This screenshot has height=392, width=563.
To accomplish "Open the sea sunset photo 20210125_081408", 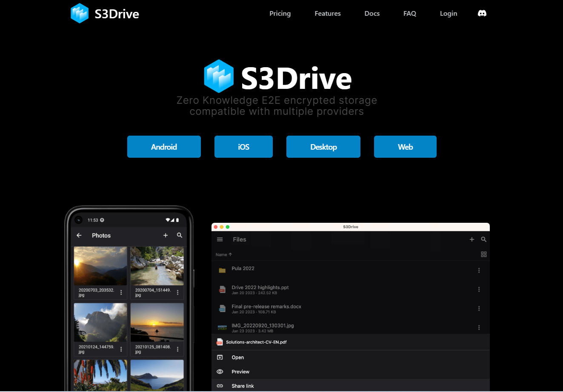I will point(157,322).
